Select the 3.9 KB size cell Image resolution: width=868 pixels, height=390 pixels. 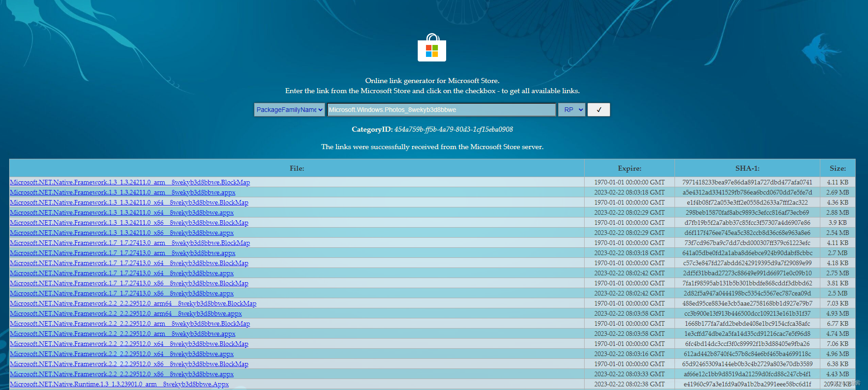(838, 223)
